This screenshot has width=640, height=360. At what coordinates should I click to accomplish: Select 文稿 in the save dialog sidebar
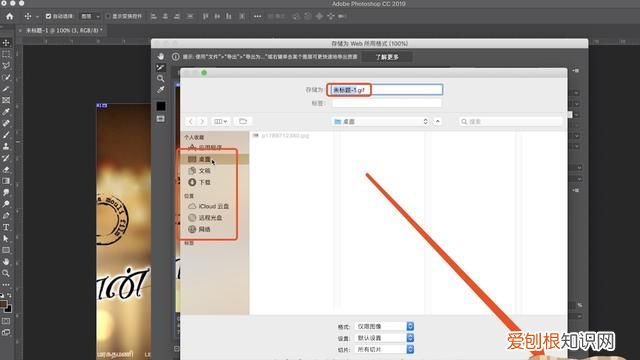[215, 171]
